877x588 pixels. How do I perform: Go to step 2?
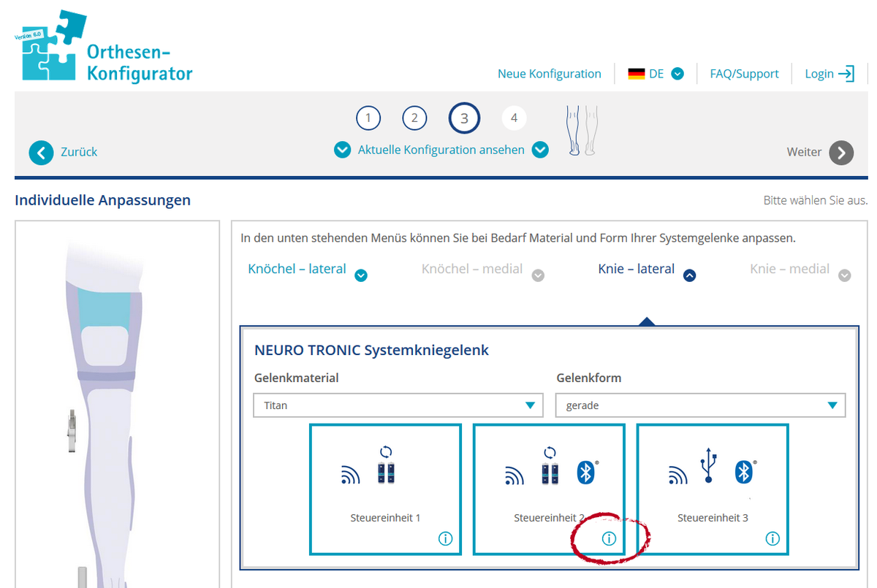click(x=414, y=118)
